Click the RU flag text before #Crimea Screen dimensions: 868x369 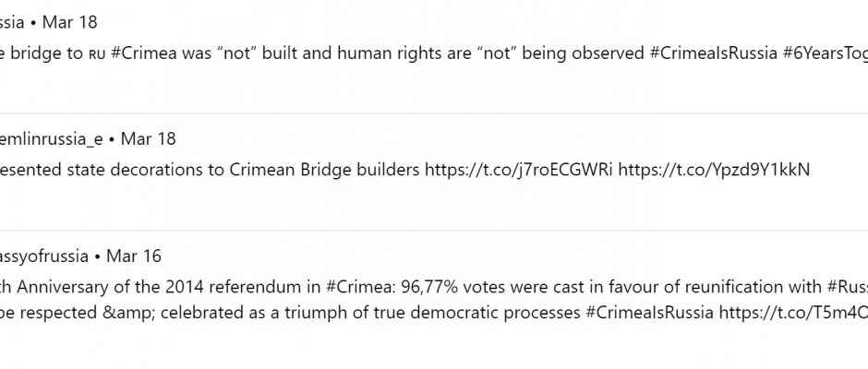(x=96, y=54)
